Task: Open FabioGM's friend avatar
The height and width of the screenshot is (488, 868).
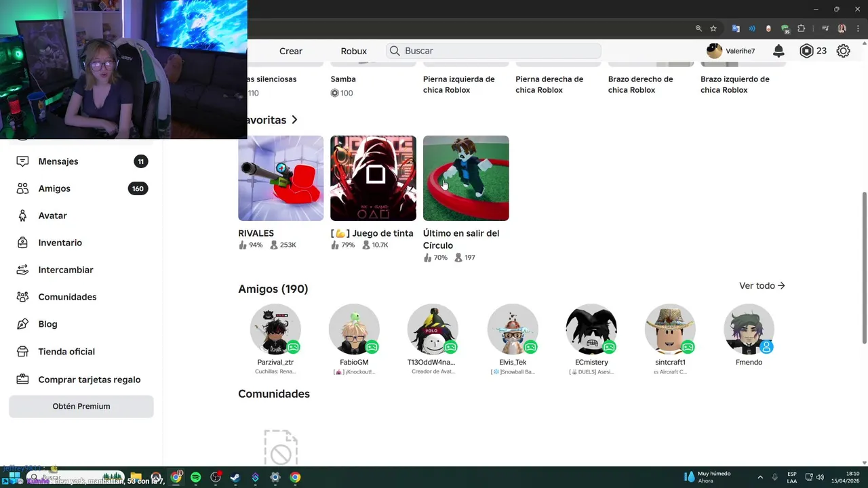Action: (354, 329)
